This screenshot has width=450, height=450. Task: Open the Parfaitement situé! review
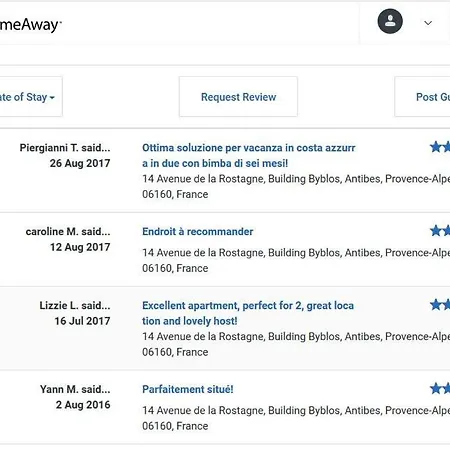click(188, 389)
